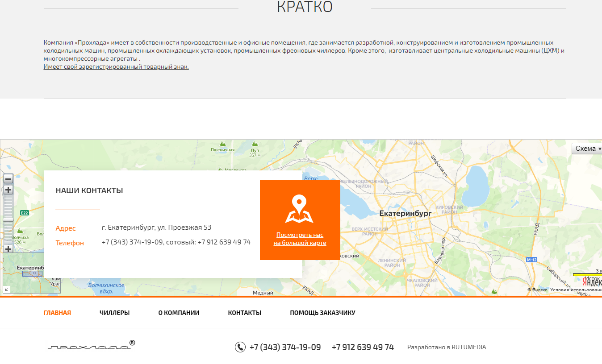Image resolution: width=602 pixels, height=364 pixels.
Task: Go to the ГЛАВНАЯ menu item
Action: pyautogui.click(x=57, y=313)
